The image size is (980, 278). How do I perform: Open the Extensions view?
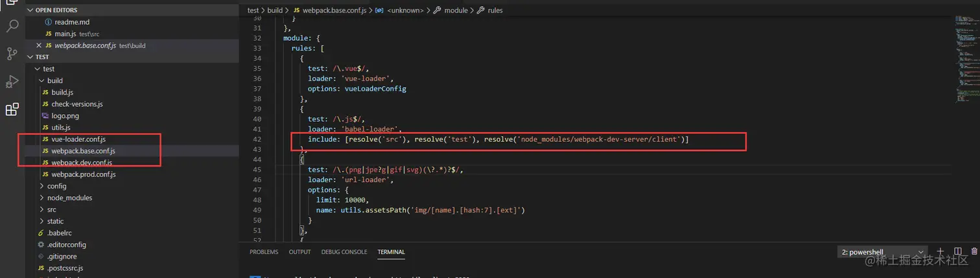pos(12,110)
